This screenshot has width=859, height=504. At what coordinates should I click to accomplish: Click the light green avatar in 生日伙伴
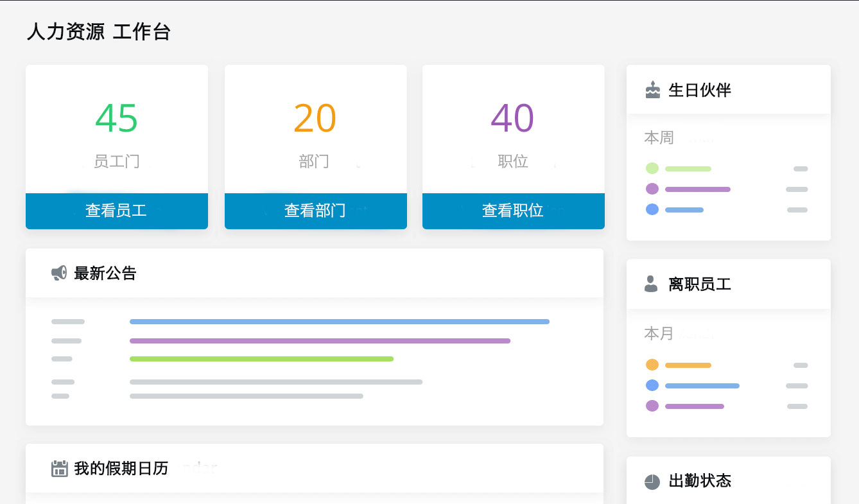pyautogui.click(x=652, y=169)
